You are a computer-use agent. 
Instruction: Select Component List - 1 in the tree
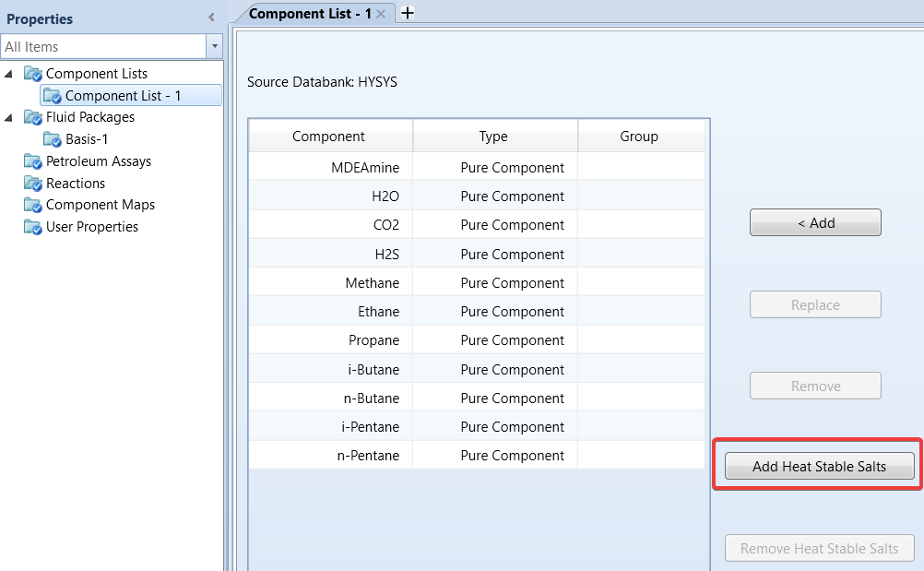point(123,96)
